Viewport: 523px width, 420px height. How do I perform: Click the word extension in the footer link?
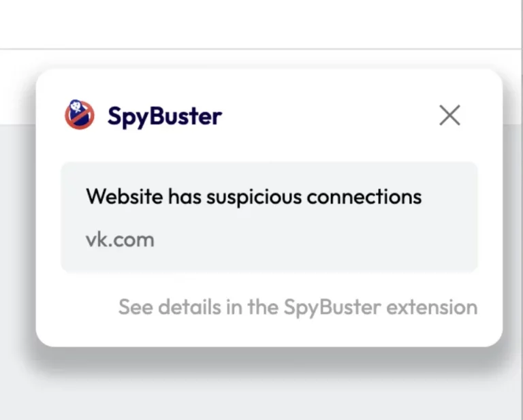[x=432, y=307]
